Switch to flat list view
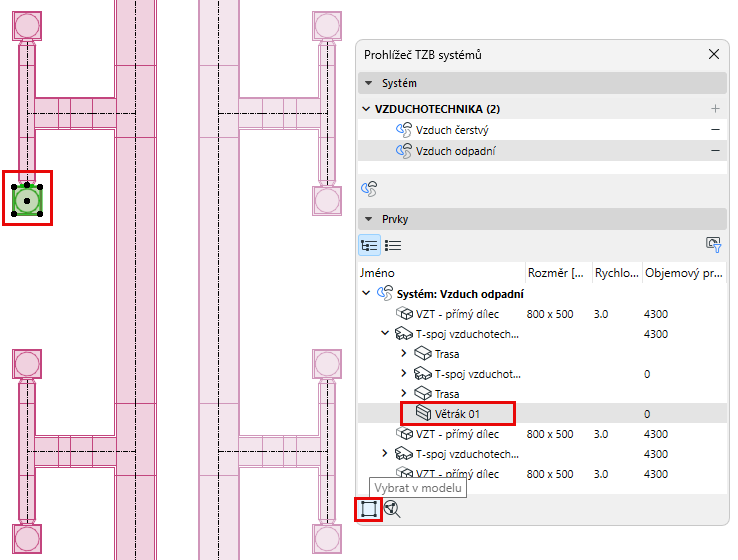 pos(393,245)
